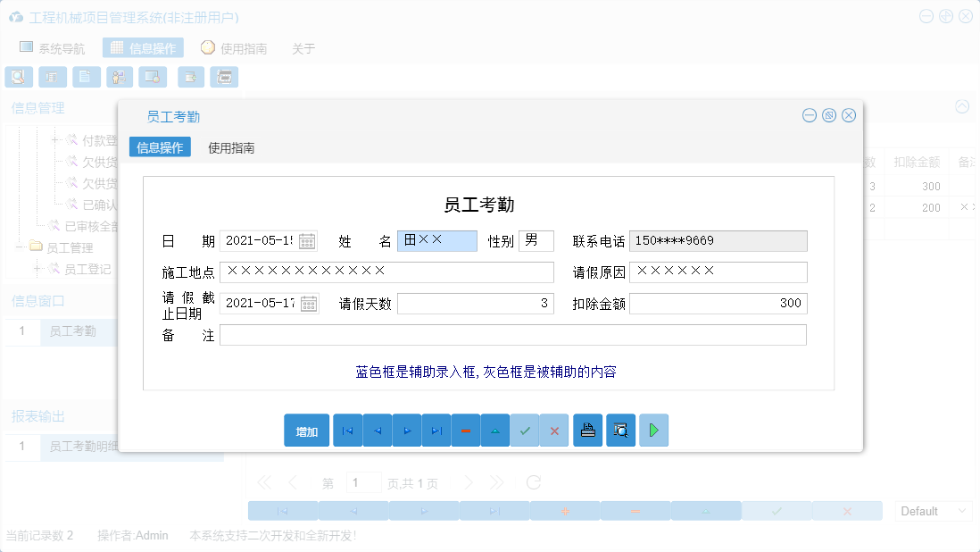Screen dimensions: 980x552
Task: Confirm changes with the green checkmark
Action: click(x=525, y=430)
